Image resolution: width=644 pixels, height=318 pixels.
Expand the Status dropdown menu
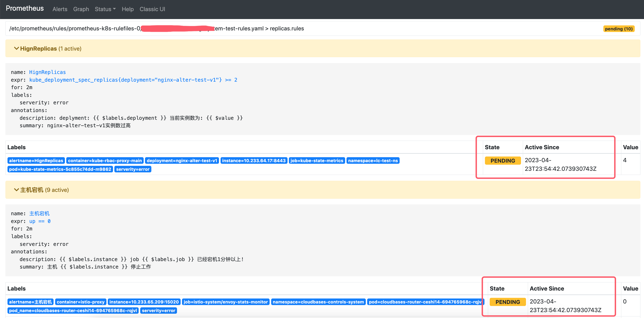click(105, 9)
